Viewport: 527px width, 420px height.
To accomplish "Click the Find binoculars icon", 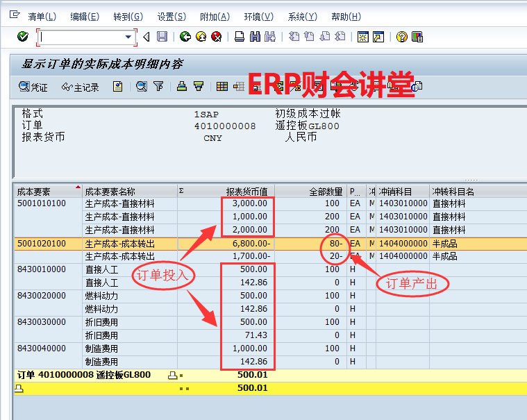I will 255,37.
